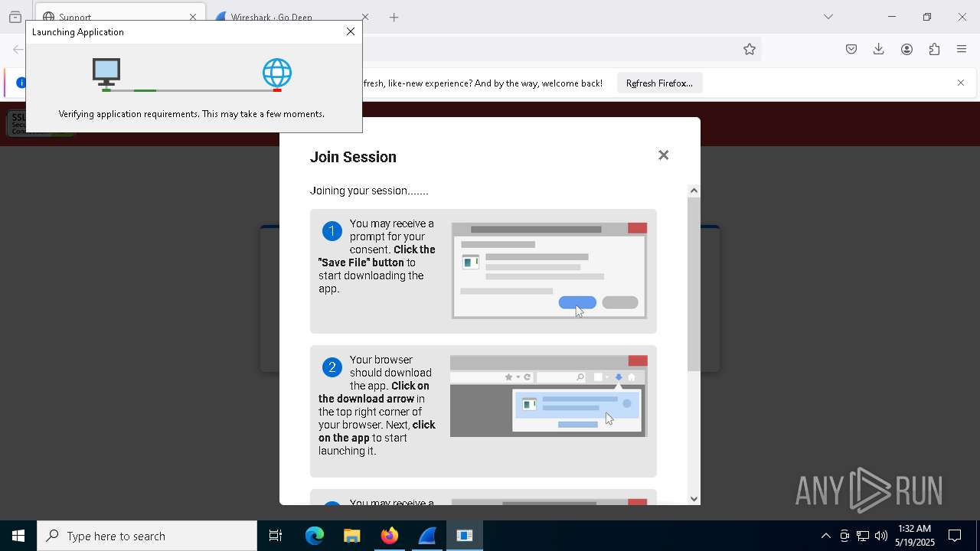This screenshot has height=551, width=980.
Task: Click the computer icon in Launching Application
Action: pos(106,73)
